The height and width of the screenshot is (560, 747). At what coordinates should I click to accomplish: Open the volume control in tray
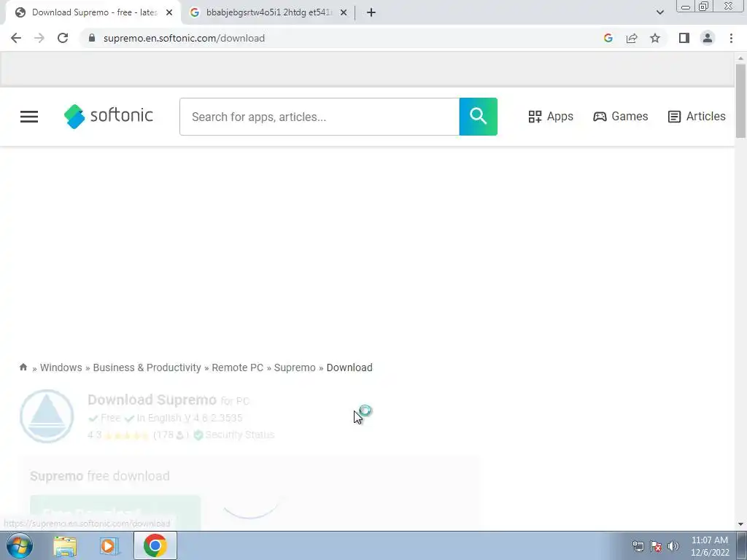pyautogui.click(x=673, y=546)
